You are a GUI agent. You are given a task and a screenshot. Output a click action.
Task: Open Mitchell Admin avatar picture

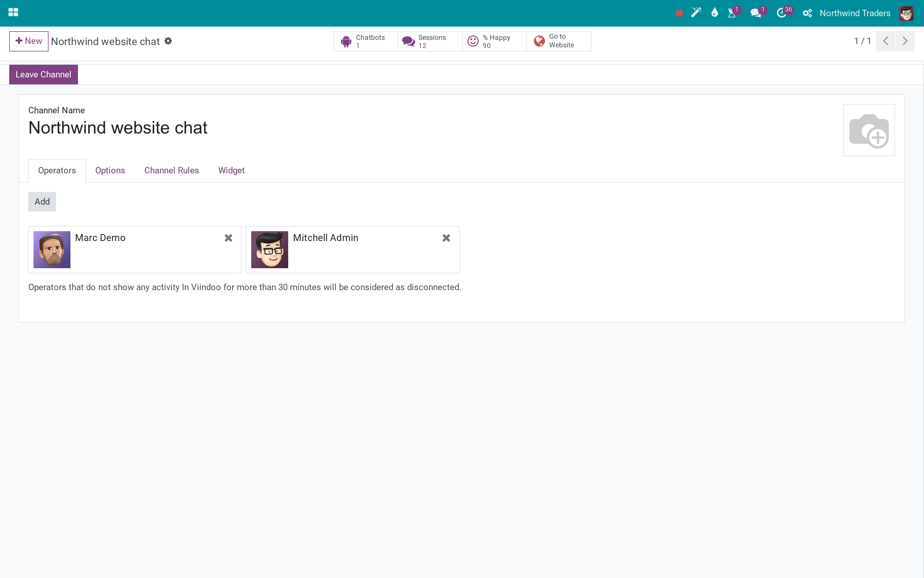tap(270, 250)
